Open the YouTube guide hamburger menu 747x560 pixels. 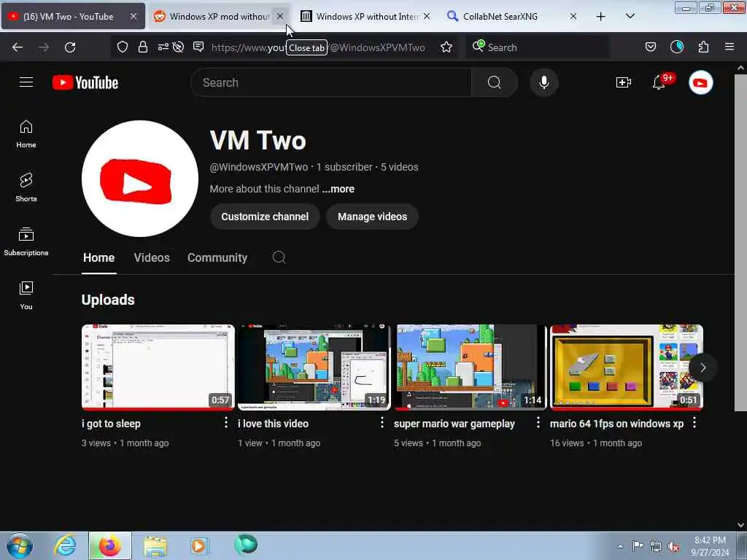click(26, 82)
